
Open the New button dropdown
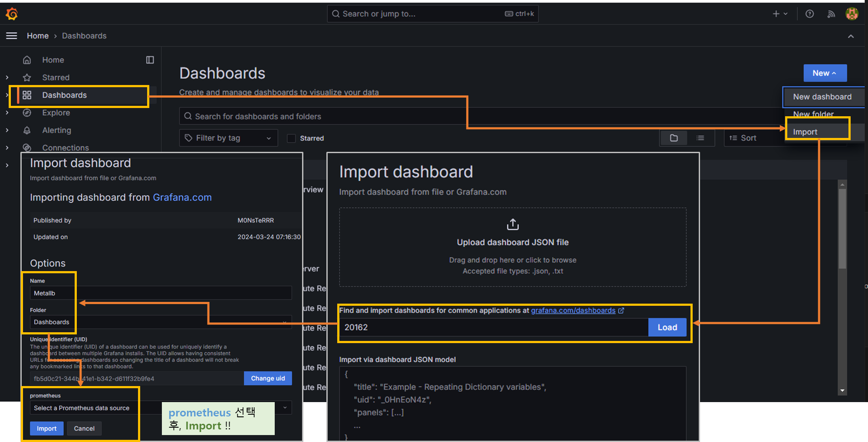point(825,73)
